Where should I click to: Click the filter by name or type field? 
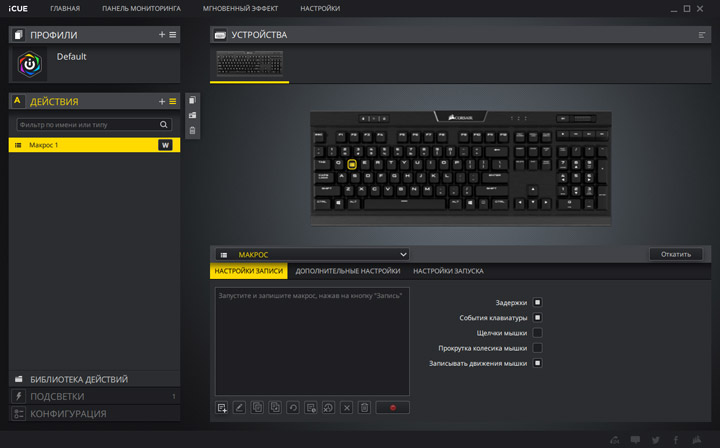tap(94, 124)
